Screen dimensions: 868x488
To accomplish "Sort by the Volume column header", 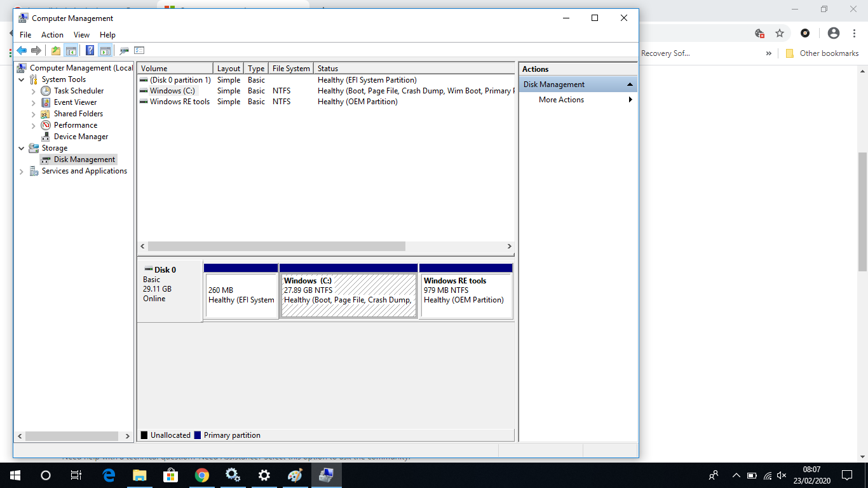I will pyautogui.click(x=175, y=68).
